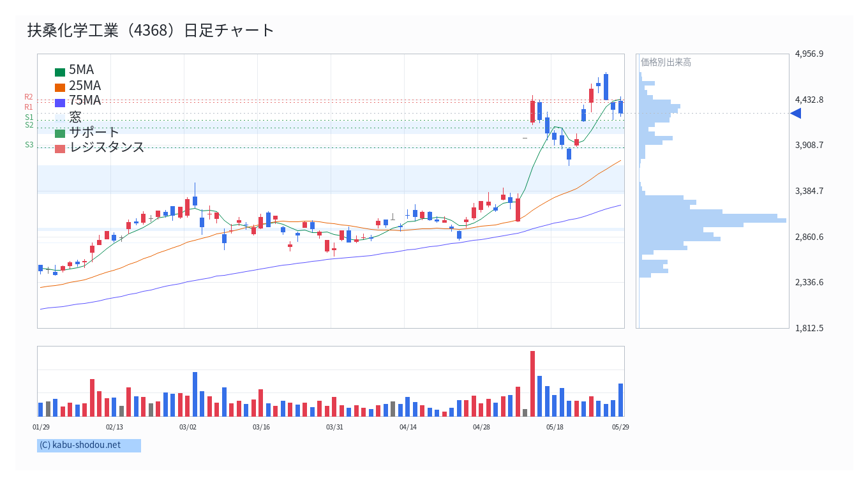Click the S2 support level label

click(29, 125)
